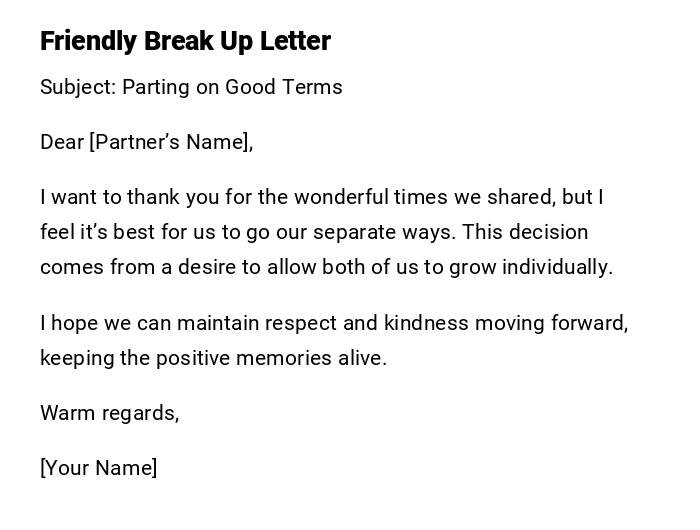
Task: Click the "Parting on Good Terms" subject text
Action: point(233,87)
